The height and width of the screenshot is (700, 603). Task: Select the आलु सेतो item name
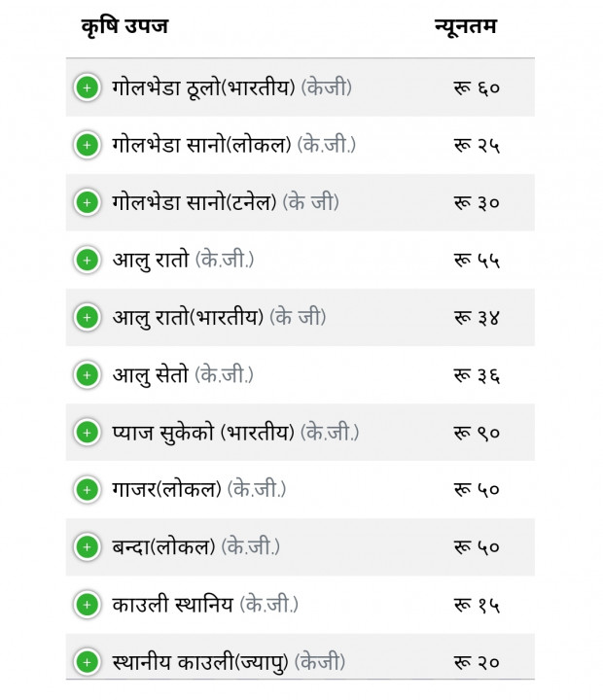pos(150,375)
